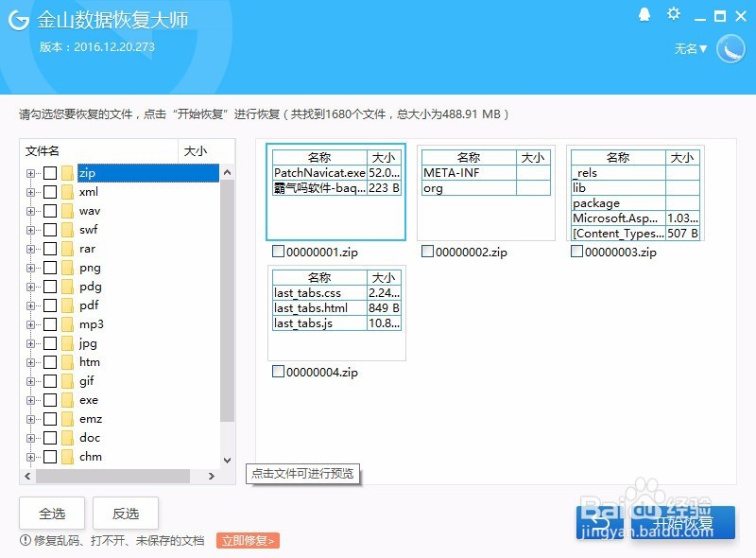Check the xml folder checkbox
The height and width of the screenshot is (558, 756).
coord(50,192)
